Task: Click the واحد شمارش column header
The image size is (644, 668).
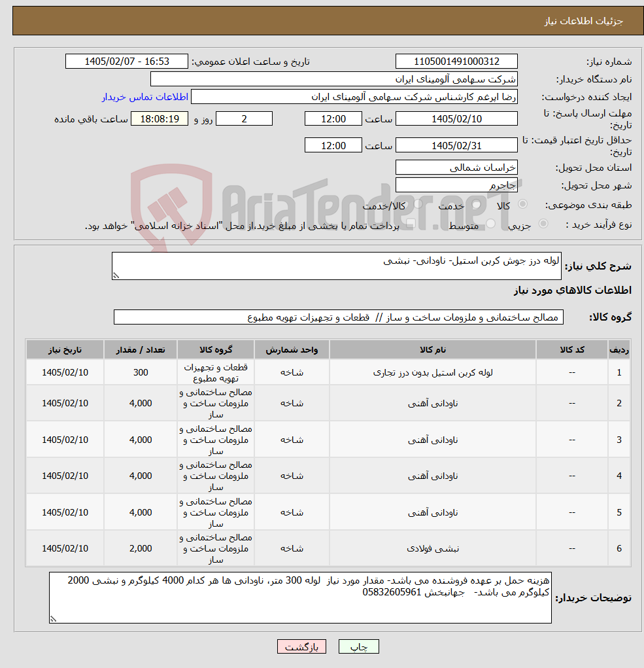Action: click(292, 350)
